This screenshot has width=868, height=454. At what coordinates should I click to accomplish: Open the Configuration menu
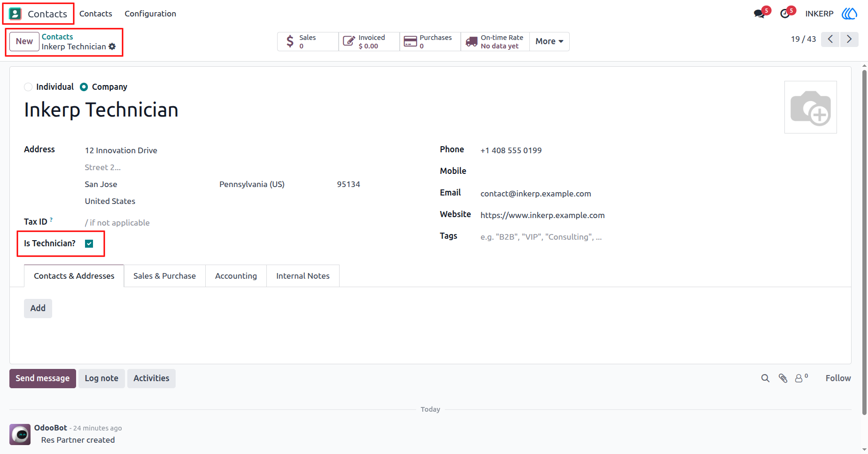click(150, 14)
